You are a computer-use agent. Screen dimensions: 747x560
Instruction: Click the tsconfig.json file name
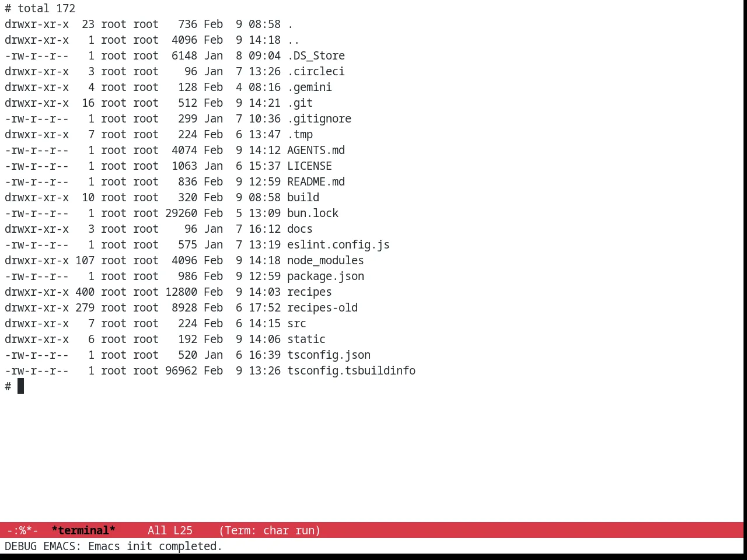pos(329,355)
